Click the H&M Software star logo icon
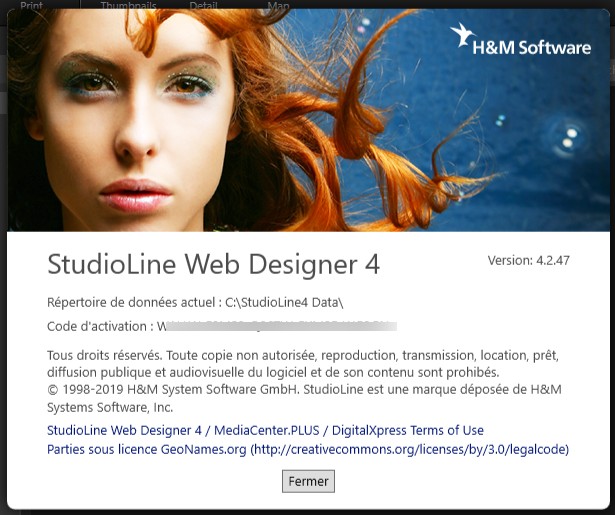This screenshot has height=515, width=615. (465, 38)
